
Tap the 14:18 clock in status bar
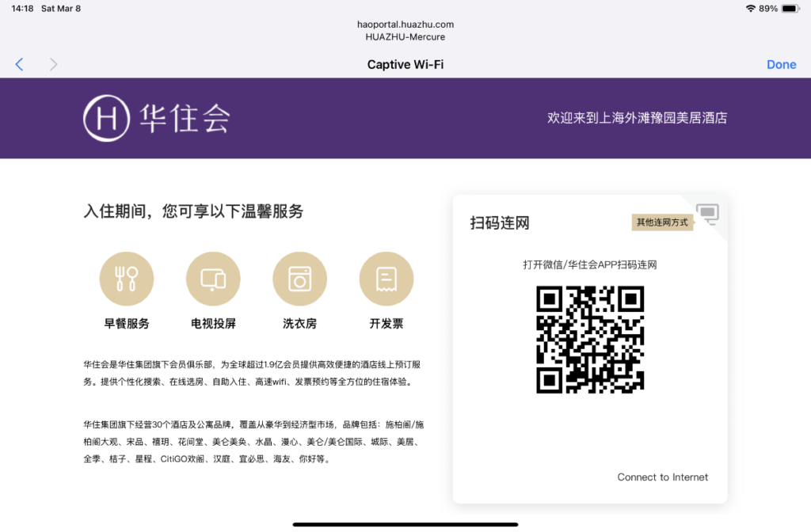click(x=22, y=8)
